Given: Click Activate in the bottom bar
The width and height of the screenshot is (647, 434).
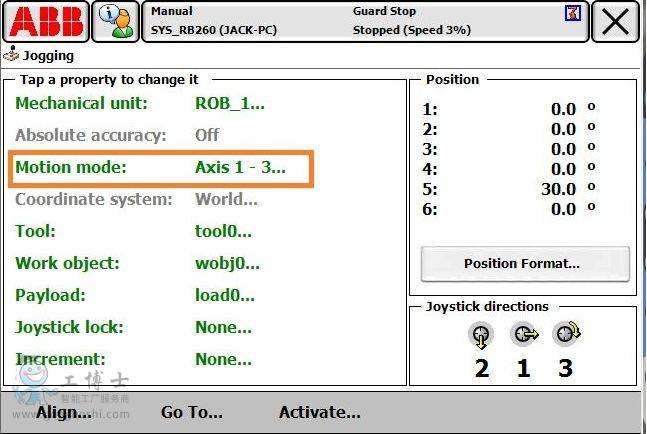Looking at the screenshot, I should [x=319, y=412].
